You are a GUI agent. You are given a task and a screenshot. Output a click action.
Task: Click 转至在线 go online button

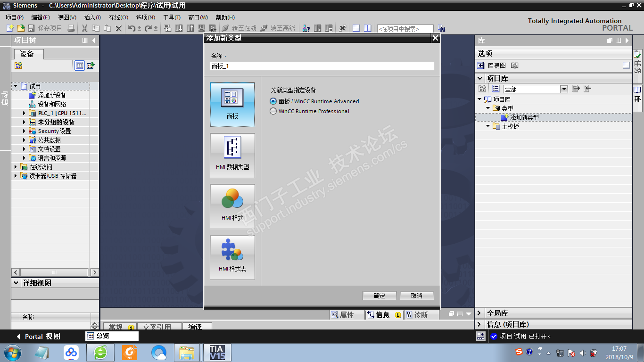tap(239, 28)
